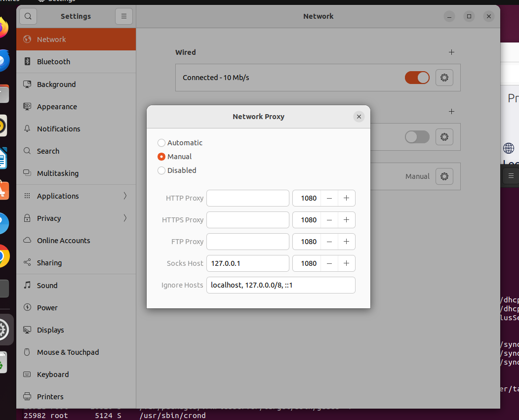Add a new VPN connection
This screenshot has height=420, width=519.
point(451,112)
